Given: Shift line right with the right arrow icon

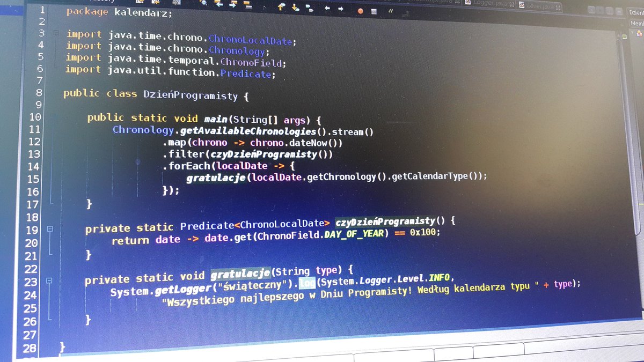Looking at the screenshot, I should pos(341,9).
